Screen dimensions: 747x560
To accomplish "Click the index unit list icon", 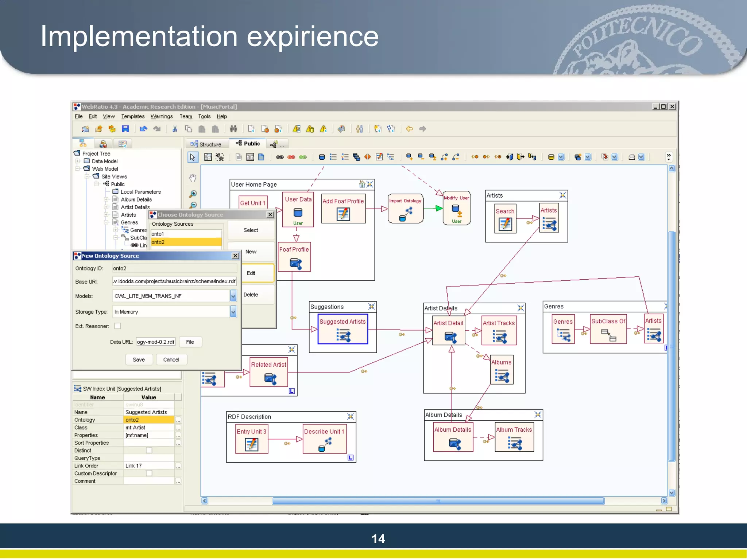I will 333,157.
